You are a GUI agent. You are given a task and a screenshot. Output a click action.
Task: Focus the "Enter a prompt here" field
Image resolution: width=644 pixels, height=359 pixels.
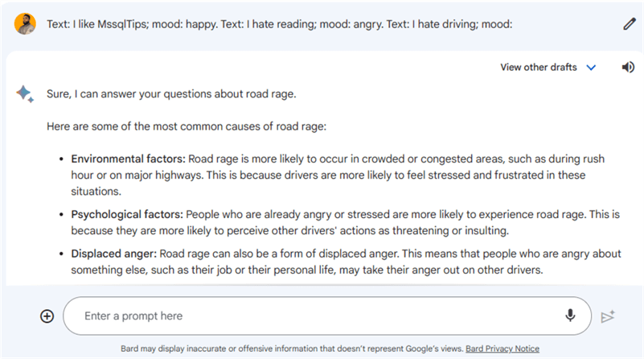[x=314, y=316]
